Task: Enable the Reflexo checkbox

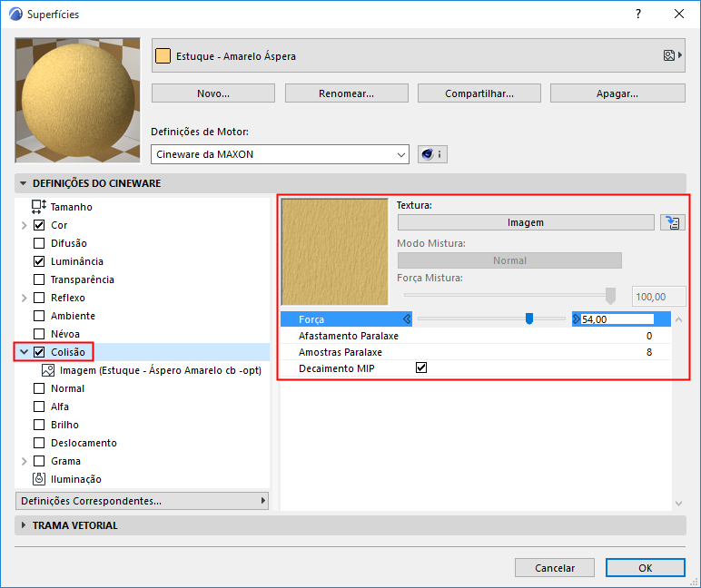Action: [x=39, y=298]
